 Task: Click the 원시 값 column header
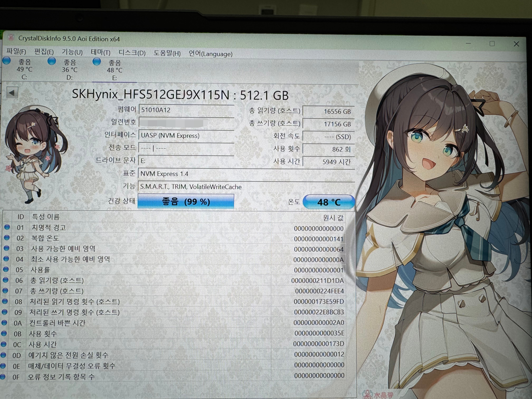pos(333,218)
